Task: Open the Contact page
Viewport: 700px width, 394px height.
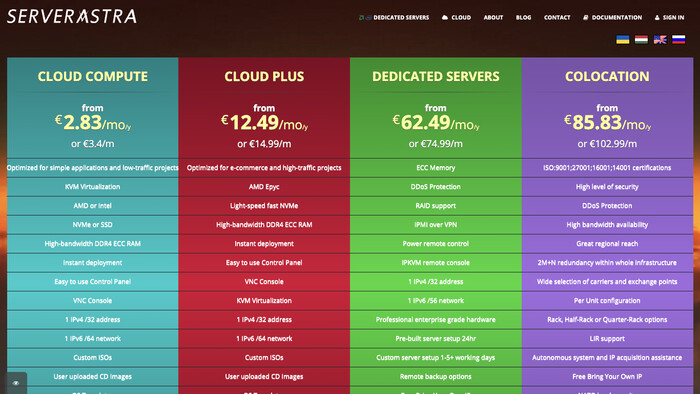Action: click(x=557, y=17)
